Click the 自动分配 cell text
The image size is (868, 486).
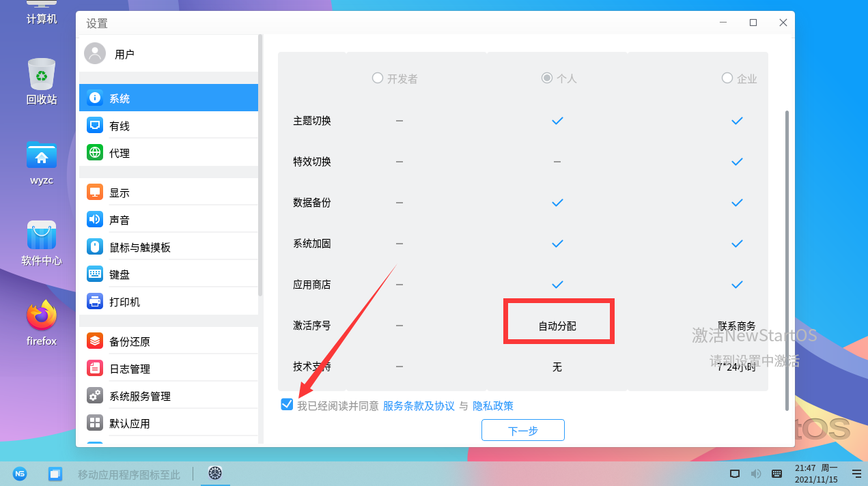coord(557,326)
